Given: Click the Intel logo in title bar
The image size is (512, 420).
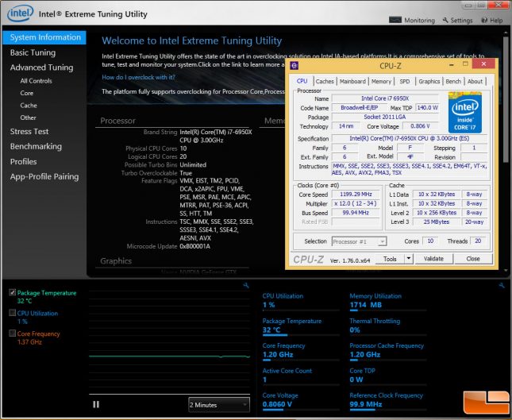Looking at the screenshot, I should coord(21,13).
